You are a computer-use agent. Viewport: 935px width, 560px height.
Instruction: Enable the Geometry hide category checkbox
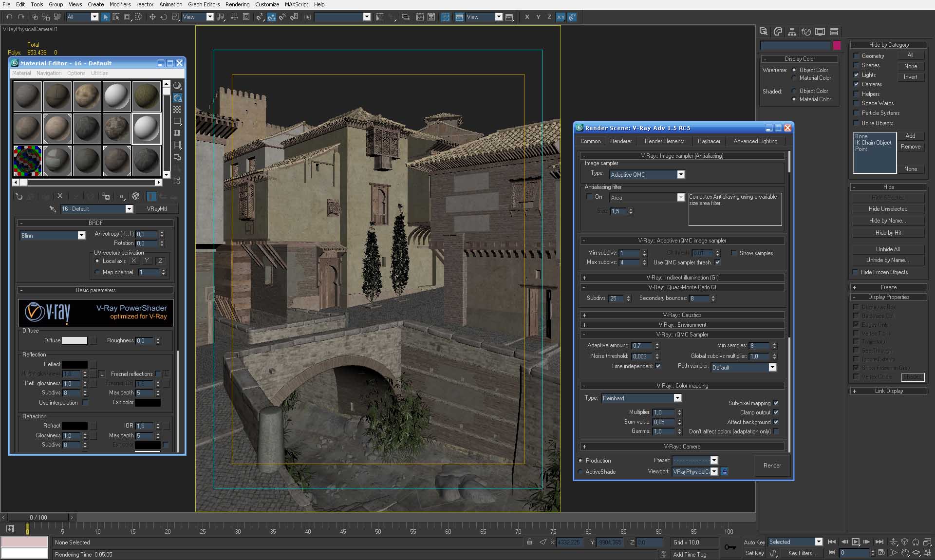tap(856, 56)
